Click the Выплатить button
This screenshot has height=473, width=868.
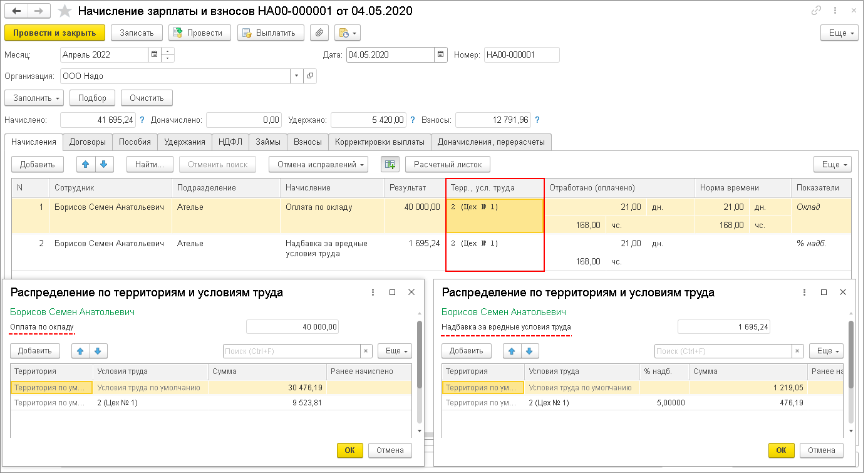[x=271, y=33]
